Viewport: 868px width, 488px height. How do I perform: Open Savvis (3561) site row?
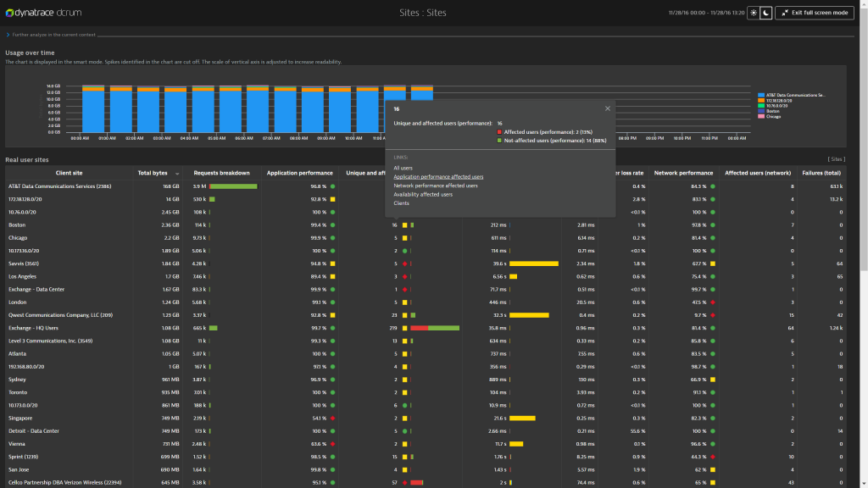point(23,264)
